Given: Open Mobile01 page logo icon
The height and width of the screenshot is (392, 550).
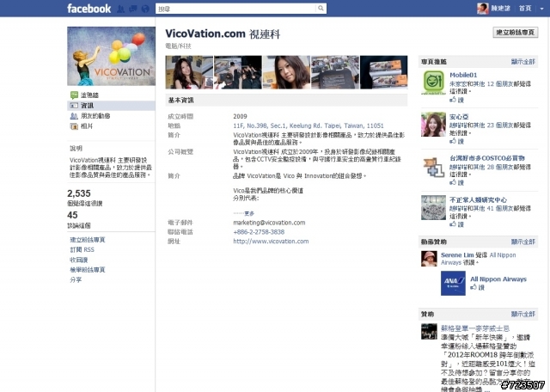Looking at the screenshot, I should tap(433, 83).
